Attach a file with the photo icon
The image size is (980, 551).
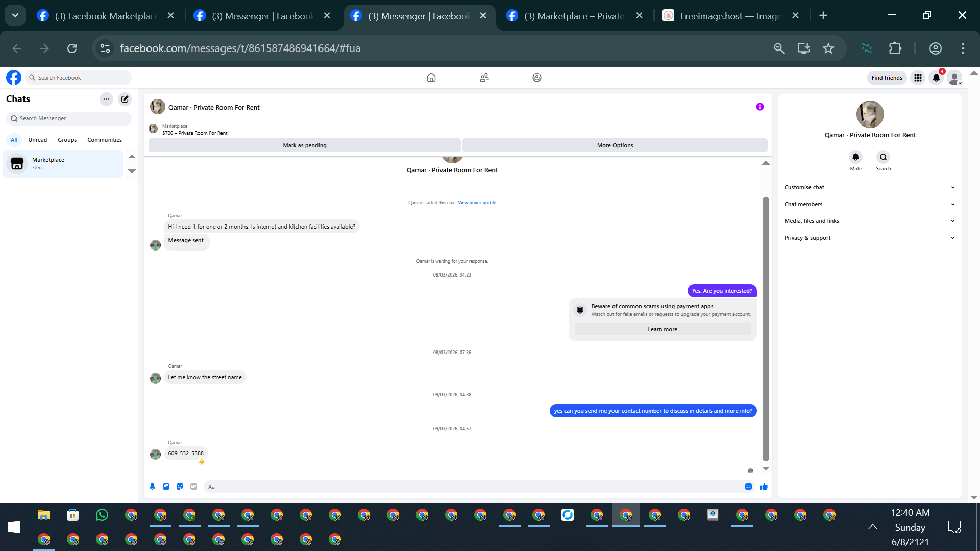pyautogui.click(x=166, y=487)
